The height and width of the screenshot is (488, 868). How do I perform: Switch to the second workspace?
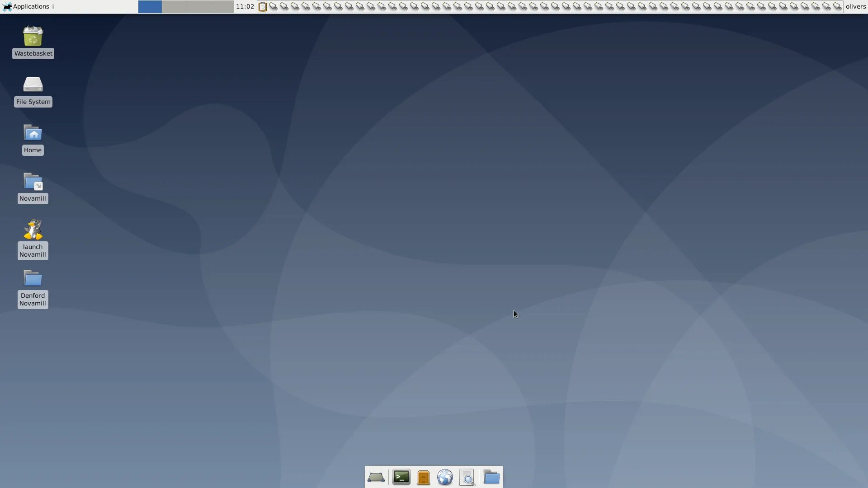[174, 6]
